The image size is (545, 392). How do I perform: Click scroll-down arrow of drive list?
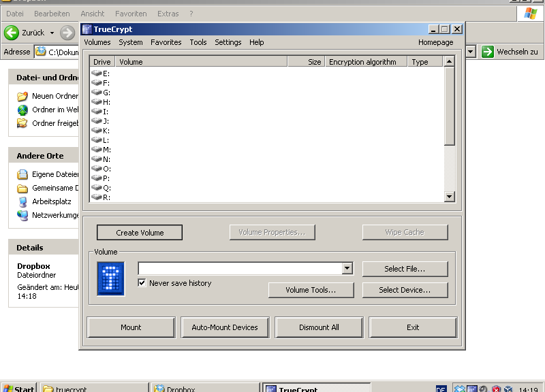[x=450, y=197]
